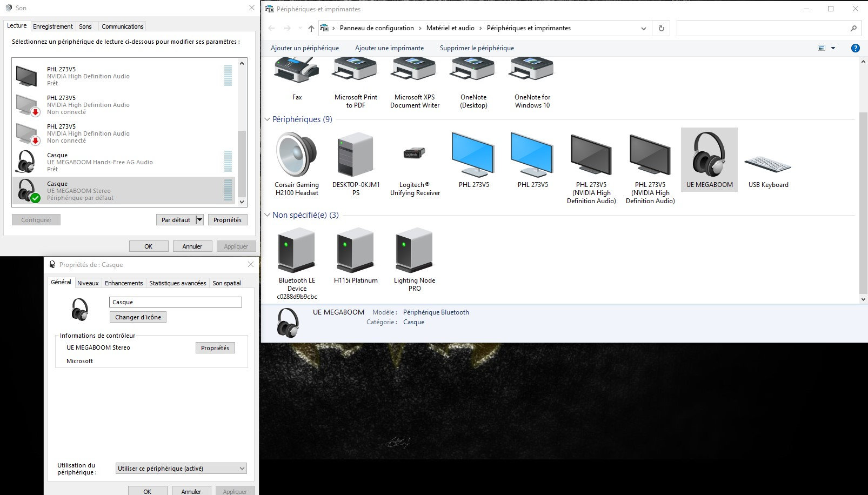Open the Niveaux tab in properties
The height and width of the screenshot is (495, 868).
88,283
